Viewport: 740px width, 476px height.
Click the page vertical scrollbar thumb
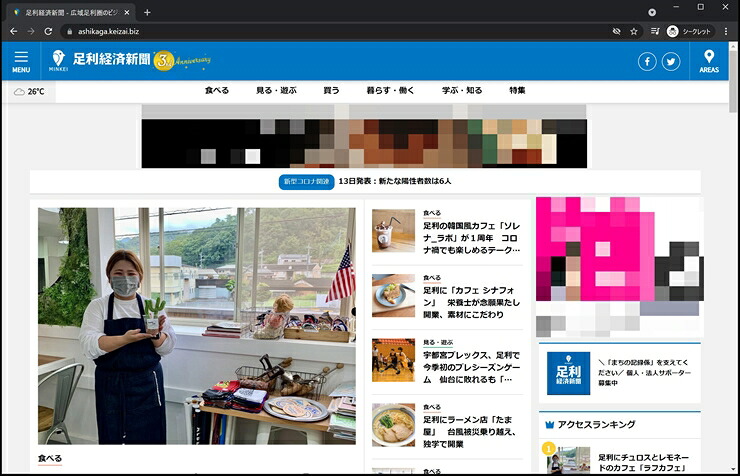[x=732, y=81]
